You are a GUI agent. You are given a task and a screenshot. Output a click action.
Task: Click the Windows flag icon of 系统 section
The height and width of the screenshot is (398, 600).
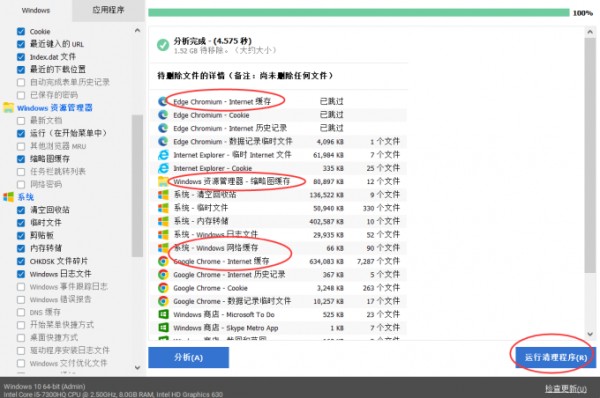click(8, 197)
